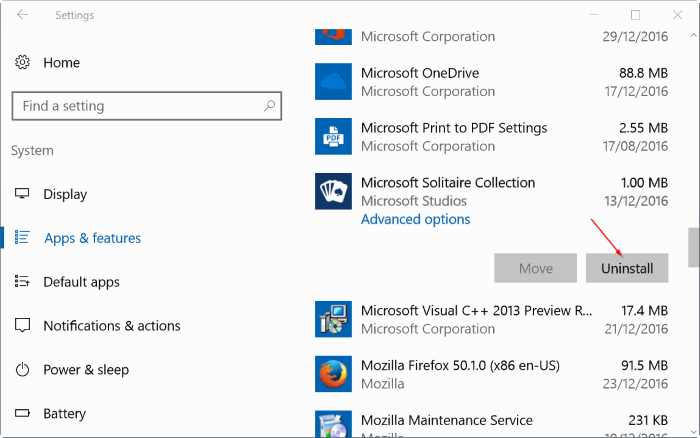Open the Battery section
Screen dimensions: 700x438
pyautogui.click(x=64, y=413)
